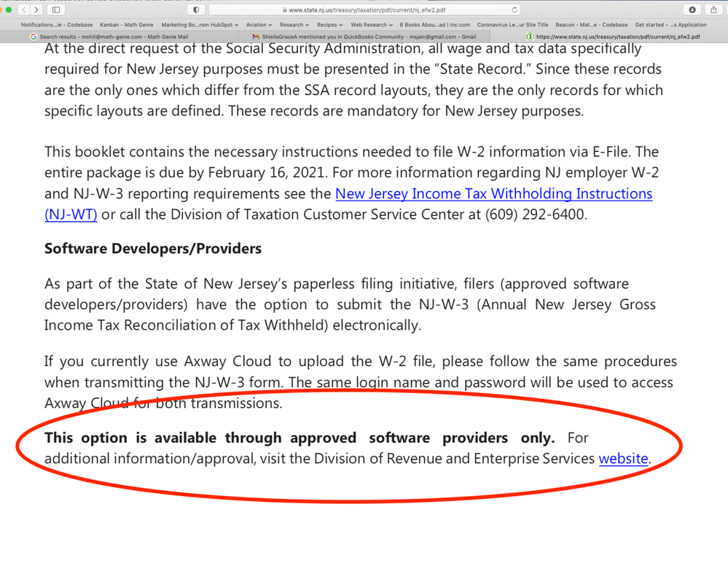Open the Revenue and Enterprise Services website link

click(623, 459)
